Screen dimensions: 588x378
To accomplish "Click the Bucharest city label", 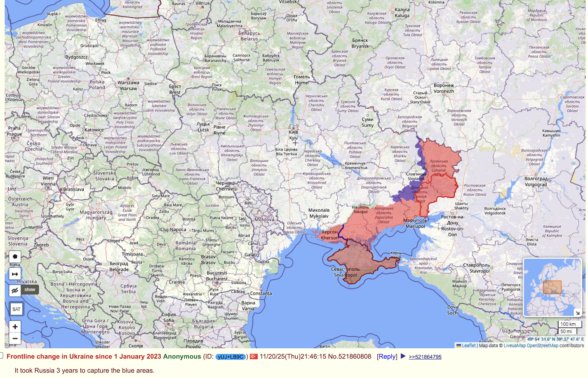I will click(217, 276).
